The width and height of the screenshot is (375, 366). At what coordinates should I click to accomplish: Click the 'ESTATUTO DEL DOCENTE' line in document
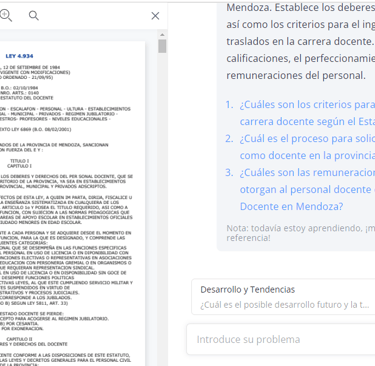pyautogui.click(x=27, y=98)
